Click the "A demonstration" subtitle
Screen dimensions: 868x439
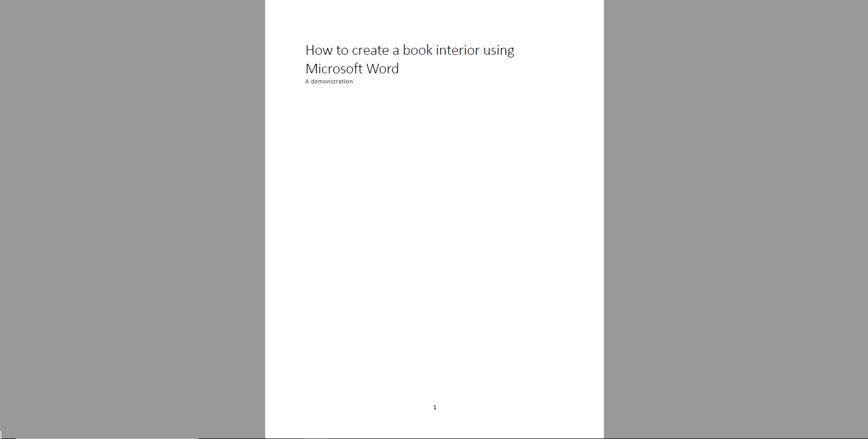tap(329, 81)
